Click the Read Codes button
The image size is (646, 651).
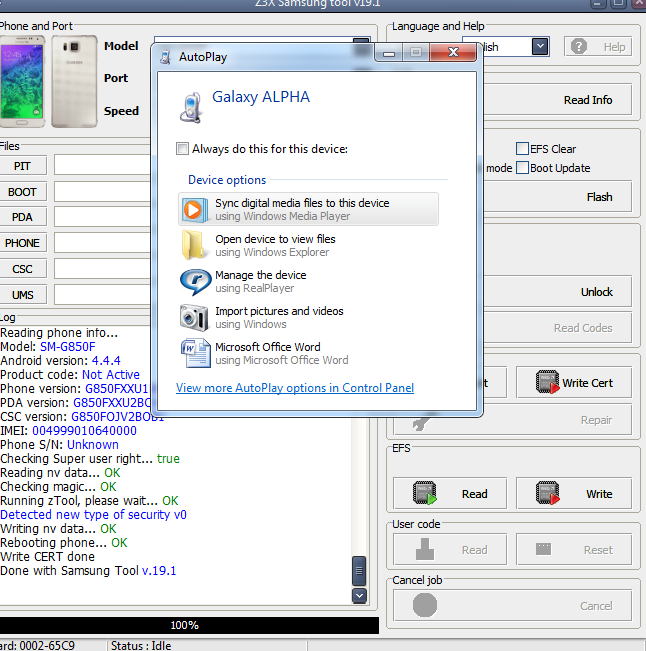coord(558,328)
